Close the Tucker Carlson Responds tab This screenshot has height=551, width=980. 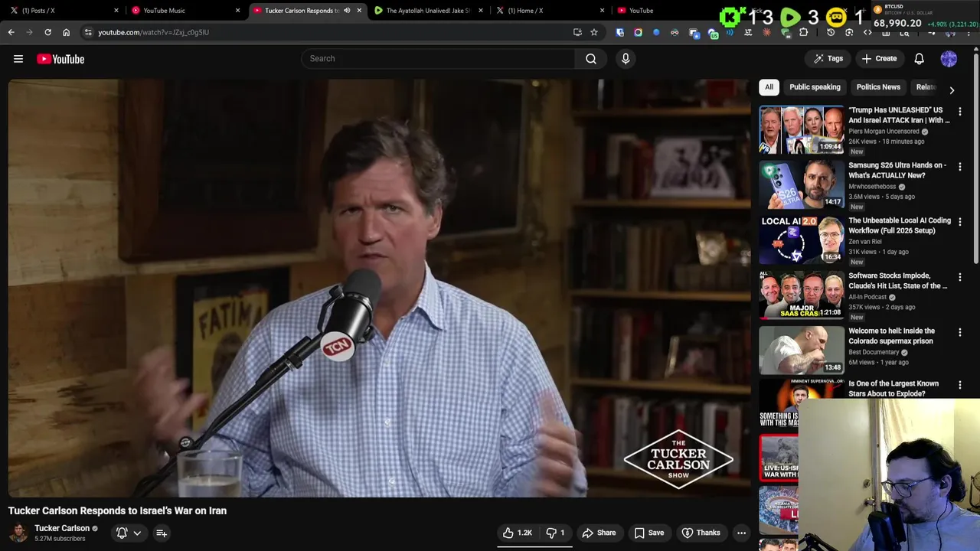pyautogui.click(x=359, y=11)
